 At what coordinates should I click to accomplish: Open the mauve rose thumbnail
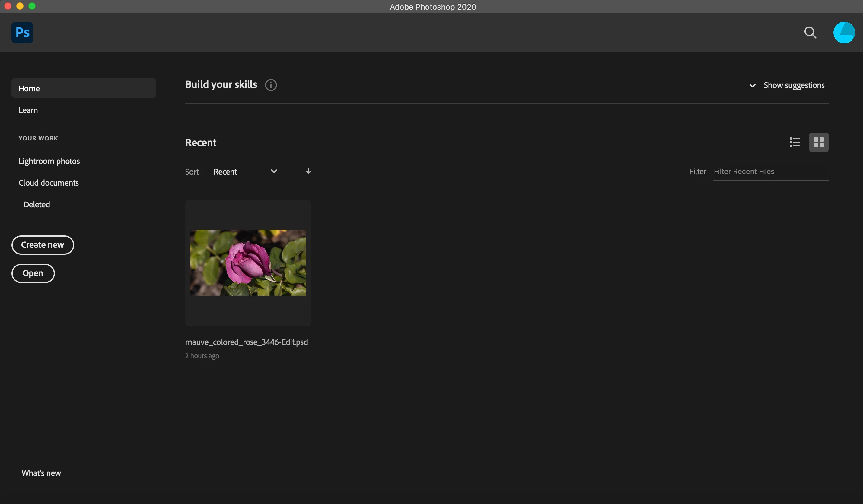[x=248, y=263]
